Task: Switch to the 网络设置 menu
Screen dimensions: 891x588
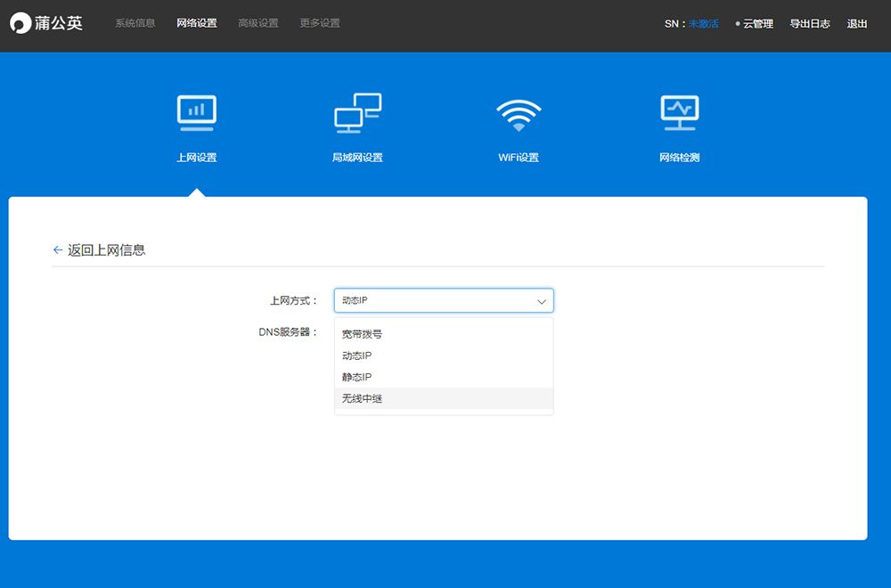Action: (196, 23)
